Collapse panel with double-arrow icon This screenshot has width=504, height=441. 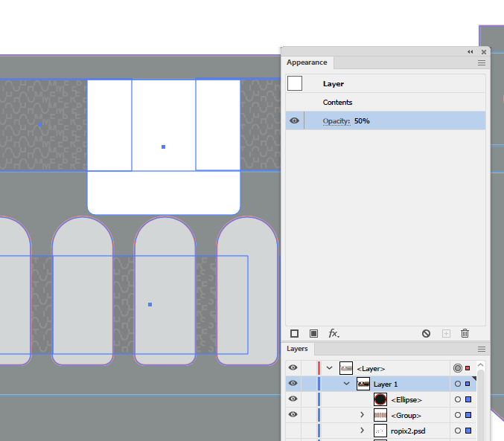point(470,52)
